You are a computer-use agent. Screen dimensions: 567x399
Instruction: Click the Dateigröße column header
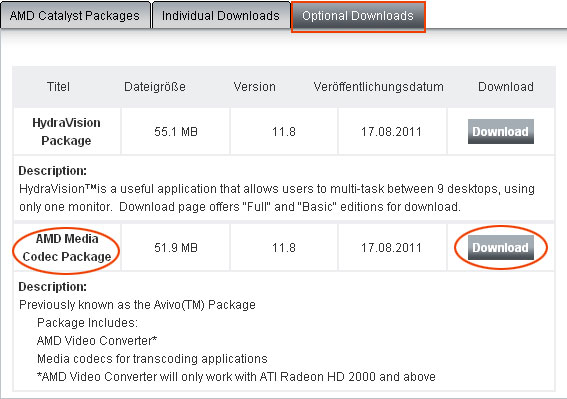155,87
